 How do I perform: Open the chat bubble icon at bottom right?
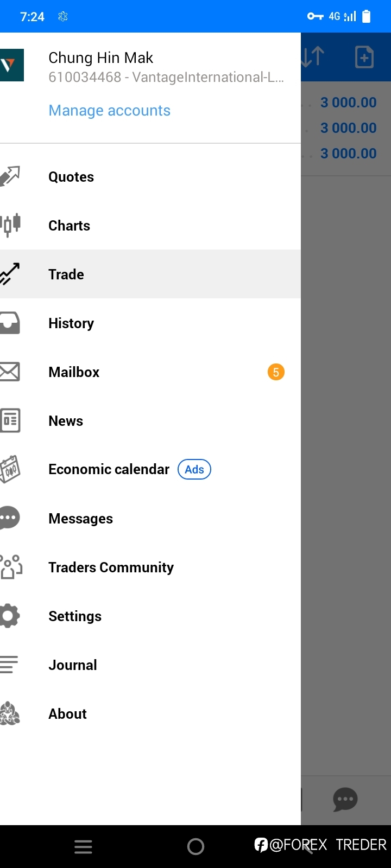pyautogui.click(x=345, y=799)
